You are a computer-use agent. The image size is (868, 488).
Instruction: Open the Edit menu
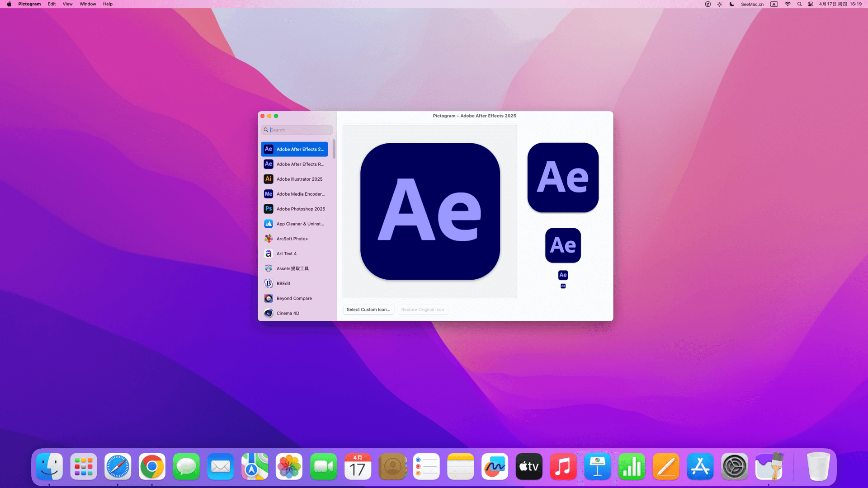52,4
